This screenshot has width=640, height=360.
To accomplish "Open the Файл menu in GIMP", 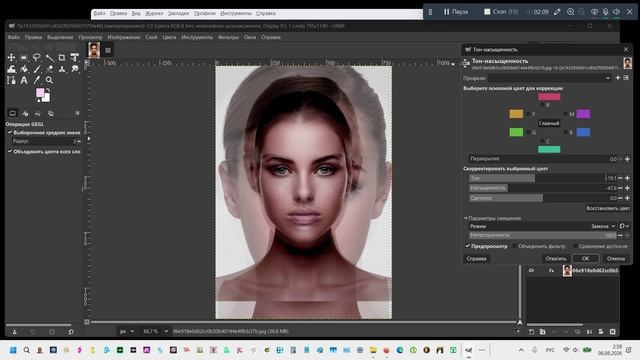I will (13, 37).
